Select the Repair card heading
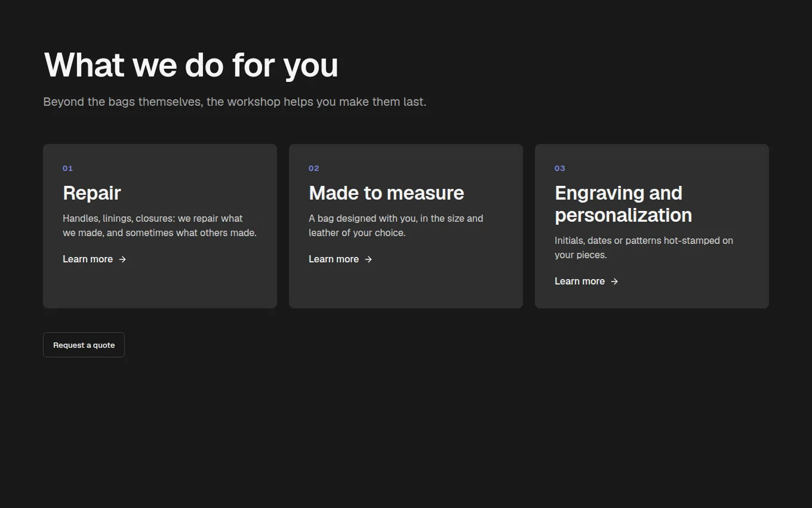812x508 pixels. point(92,193)
